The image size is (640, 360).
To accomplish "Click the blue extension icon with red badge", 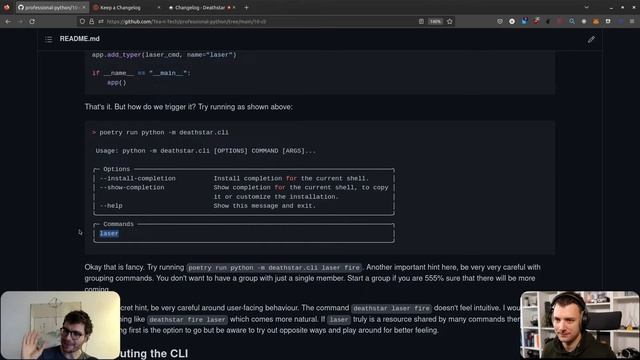I will click(x=524, y=21).
